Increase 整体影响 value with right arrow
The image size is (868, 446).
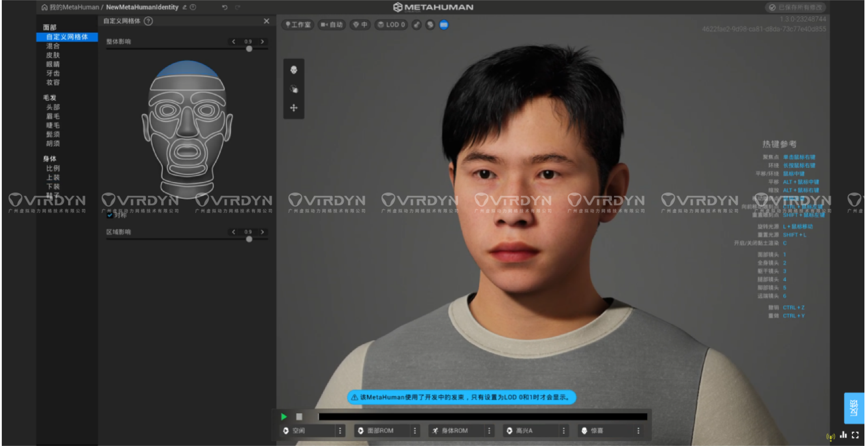click(262, 42)
